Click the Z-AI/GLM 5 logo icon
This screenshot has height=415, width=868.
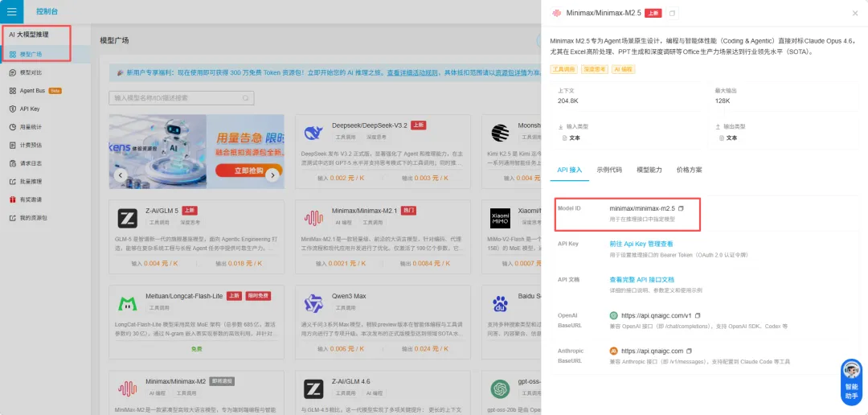[x=127, y=218]
